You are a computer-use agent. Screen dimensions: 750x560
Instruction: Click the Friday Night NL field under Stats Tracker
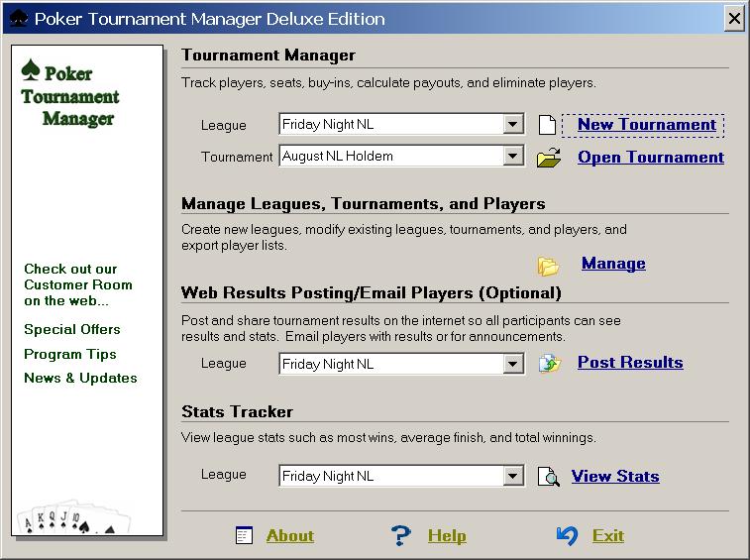401,476
